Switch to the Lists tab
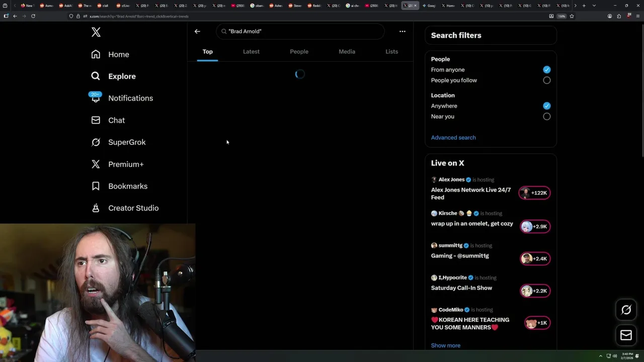 391,52
